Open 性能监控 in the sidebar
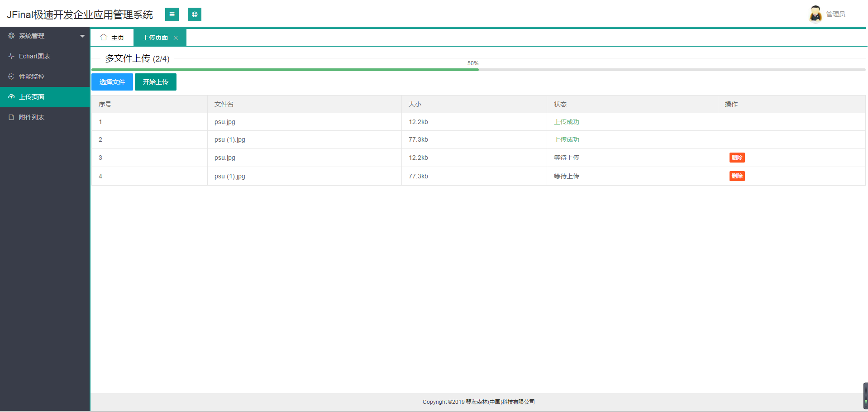 point(45,77)
